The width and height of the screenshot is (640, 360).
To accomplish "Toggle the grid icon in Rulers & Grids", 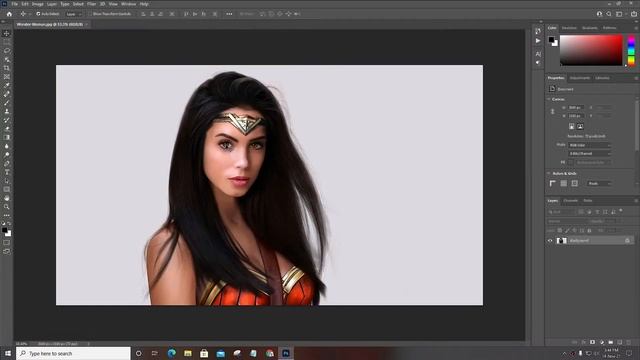I will tap(564, 184).
